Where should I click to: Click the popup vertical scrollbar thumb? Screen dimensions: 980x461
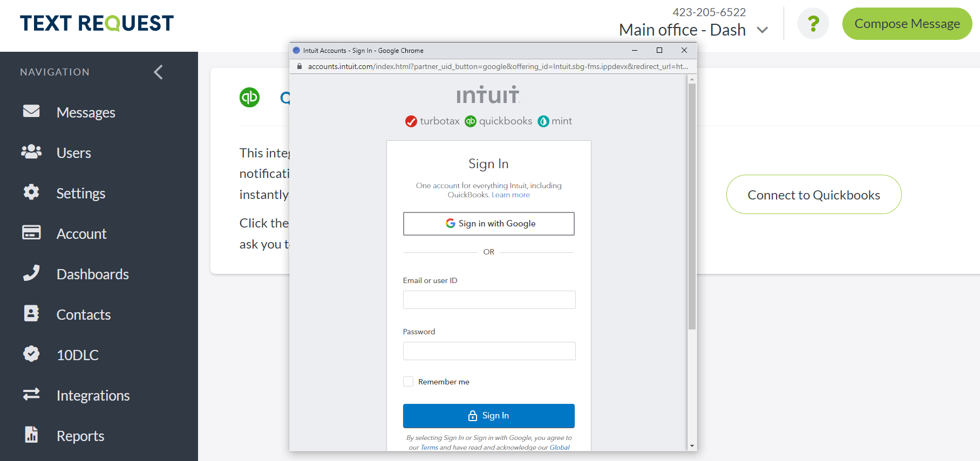click(x=692, y=206)
